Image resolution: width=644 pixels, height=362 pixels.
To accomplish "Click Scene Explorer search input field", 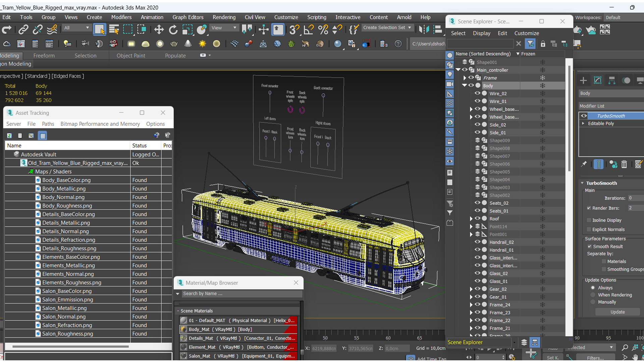I will coord(481,44).
